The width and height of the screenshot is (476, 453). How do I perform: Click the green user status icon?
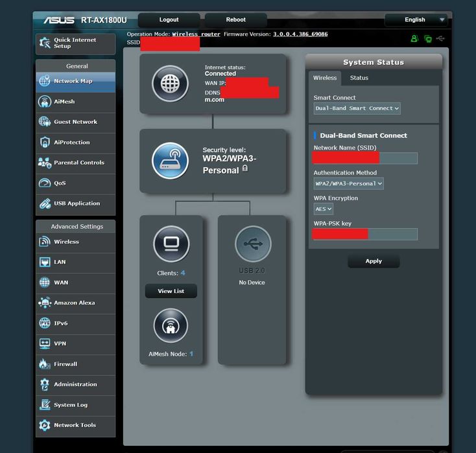tap(414, 38)
